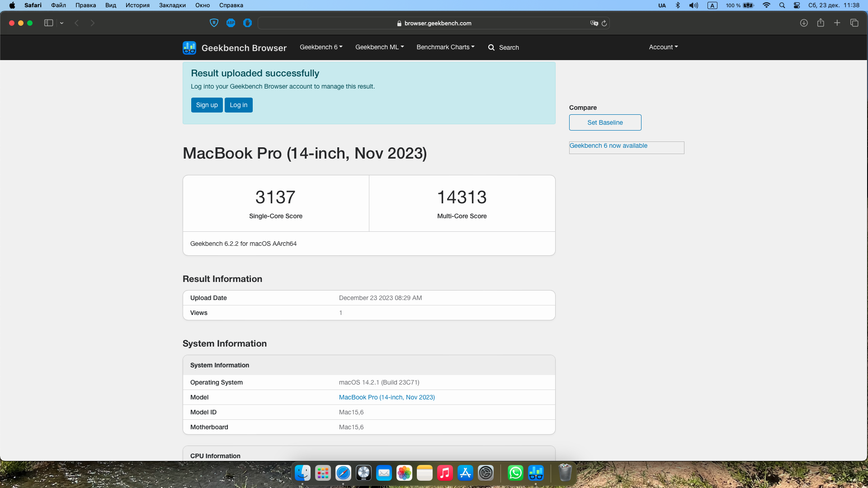
Task: Toggle the Safari sidebar
Action: (x=48, y=23)
